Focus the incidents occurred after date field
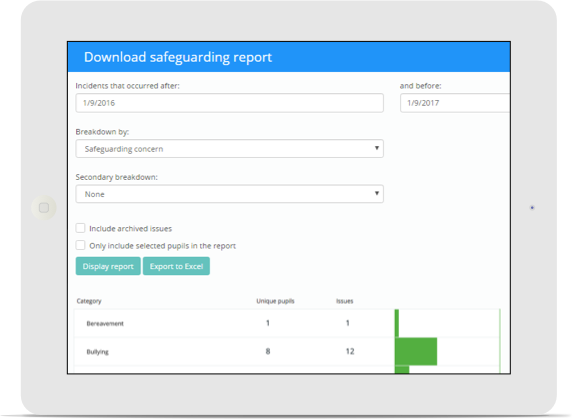573x420 pixels. point(229,103)
